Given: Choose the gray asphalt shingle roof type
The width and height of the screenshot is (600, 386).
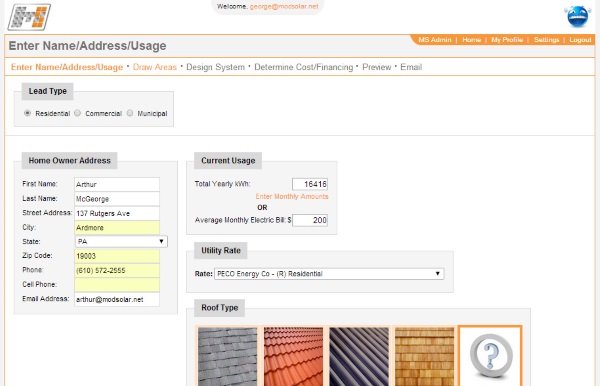Looking at the screenshot, I should [x=228, y=357].
